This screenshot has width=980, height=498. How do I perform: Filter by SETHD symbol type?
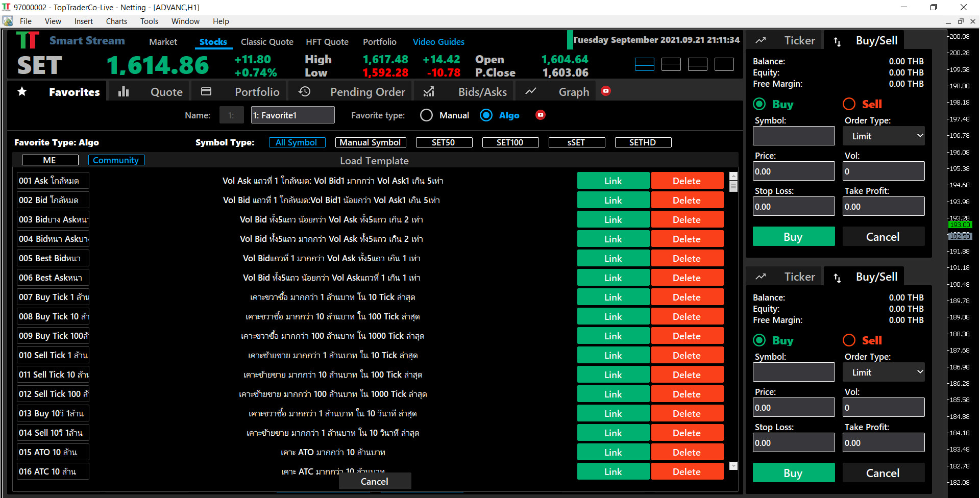point(643,142)
